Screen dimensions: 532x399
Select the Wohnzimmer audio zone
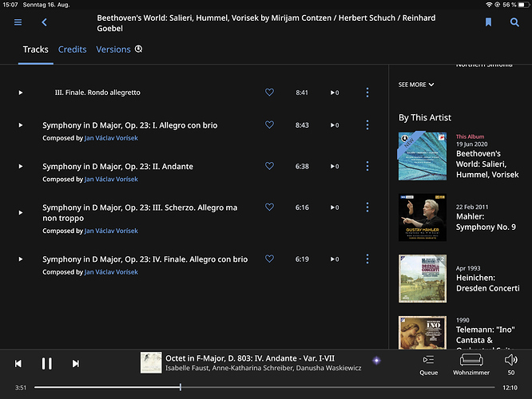point(471,365)
